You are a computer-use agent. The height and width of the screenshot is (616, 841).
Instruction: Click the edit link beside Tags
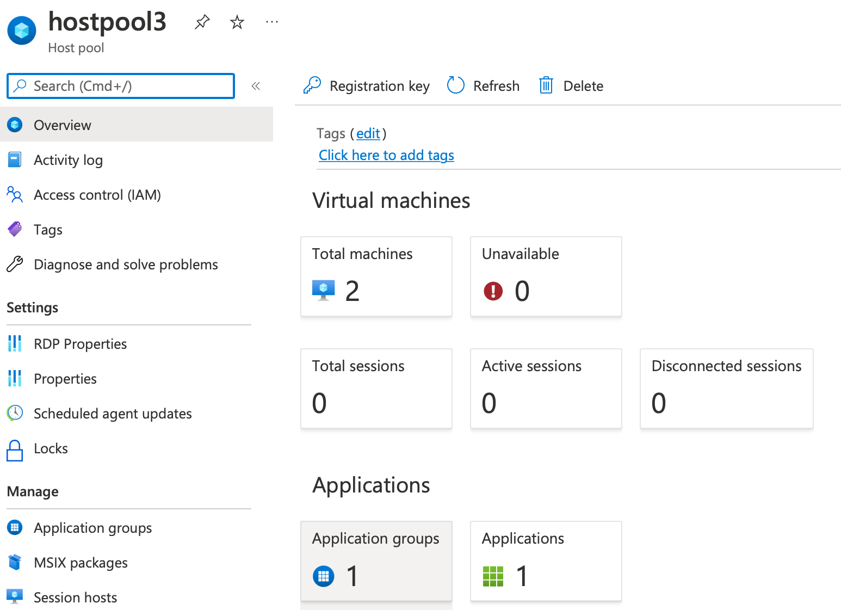pos(368,133)
